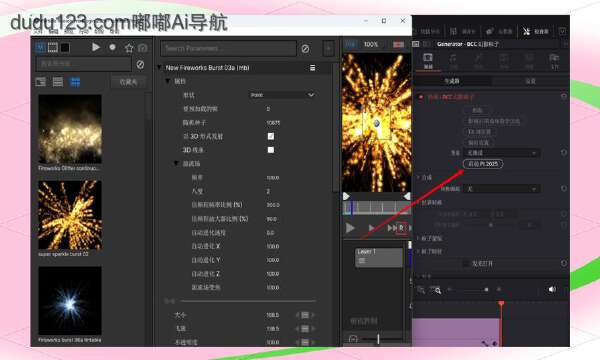Image resolution: width=600 pixels, height=360 pixels.
Task: Click the large play button under the preview
Action: [x=350, y=228]
